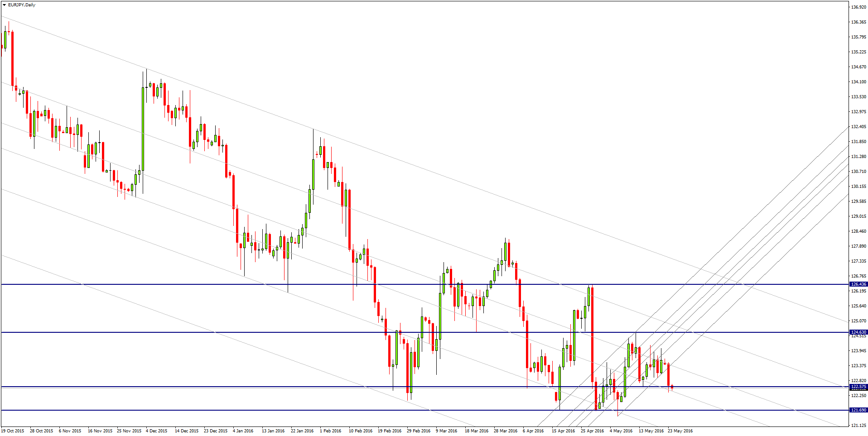Click the 1 Feb 2016 date label
The height and width of the screenshot is (436, 868).
coord(331,431)
